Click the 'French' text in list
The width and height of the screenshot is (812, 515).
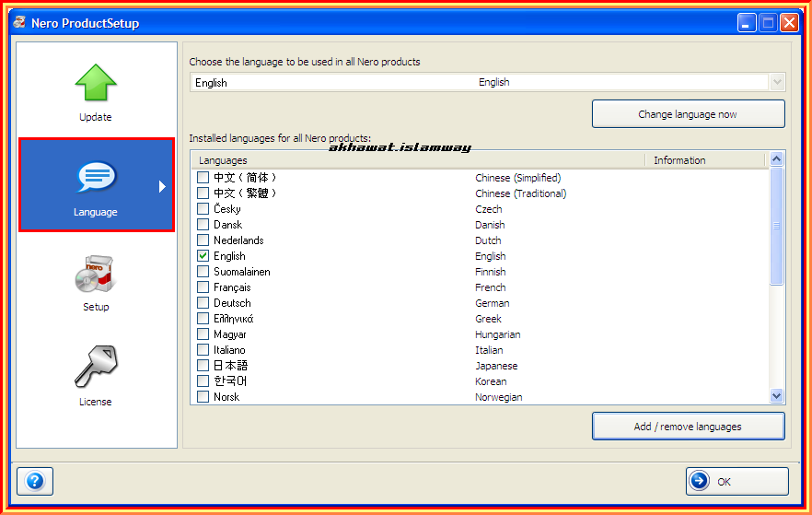point(491,287)
